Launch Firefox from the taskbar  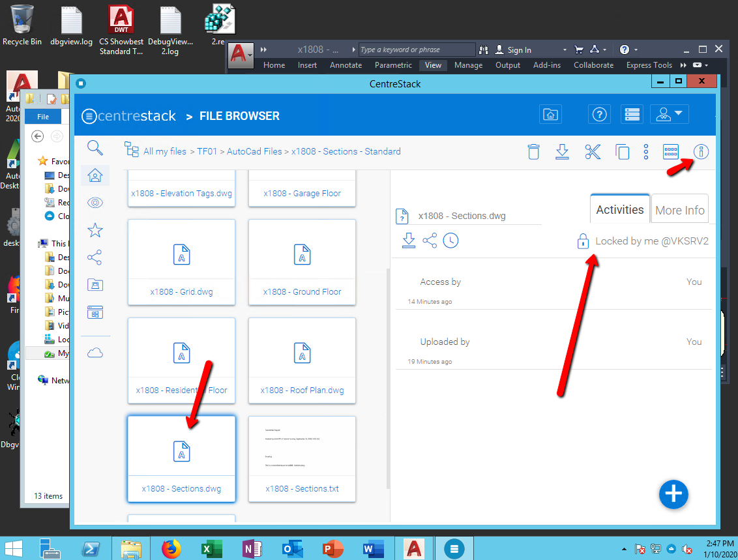click(x=171, y=549)
